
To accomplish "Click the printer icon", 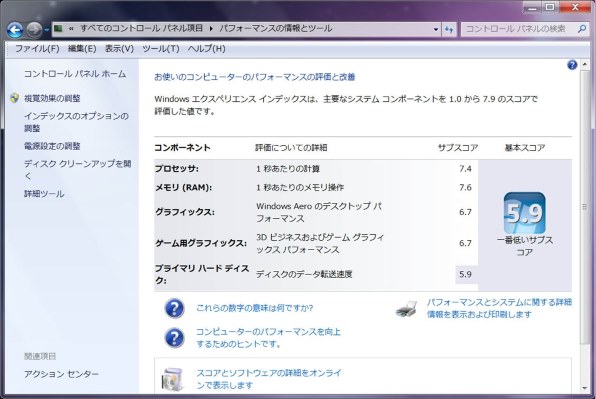I will [x=406, y=309].
